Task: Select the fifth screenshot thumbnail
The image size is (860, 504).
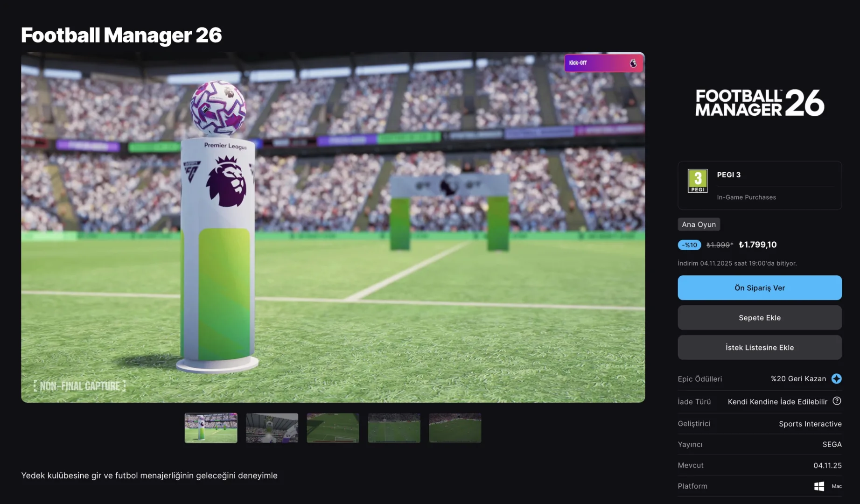Action: coord(455,428)
